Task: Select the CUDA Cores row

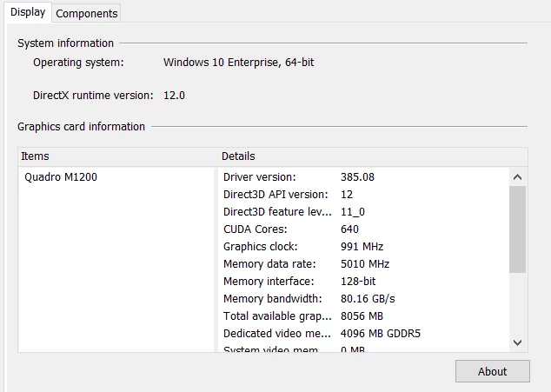Action: (363, 229)
